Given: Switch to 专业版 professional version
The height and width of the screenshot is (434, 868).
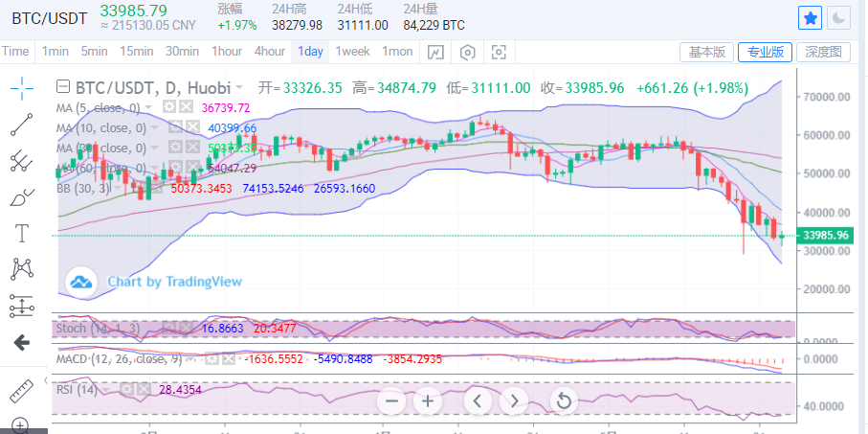Looking at the screenshot, I should point(766,52).
